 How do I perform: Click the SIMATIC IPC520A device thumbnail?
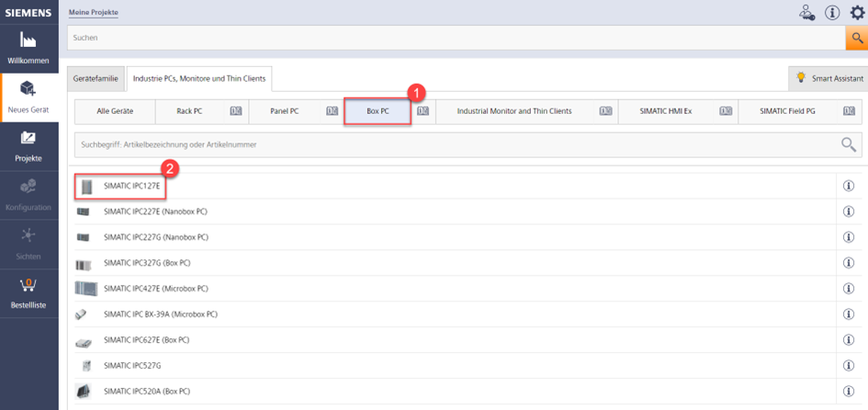click(x=83, y=392)
